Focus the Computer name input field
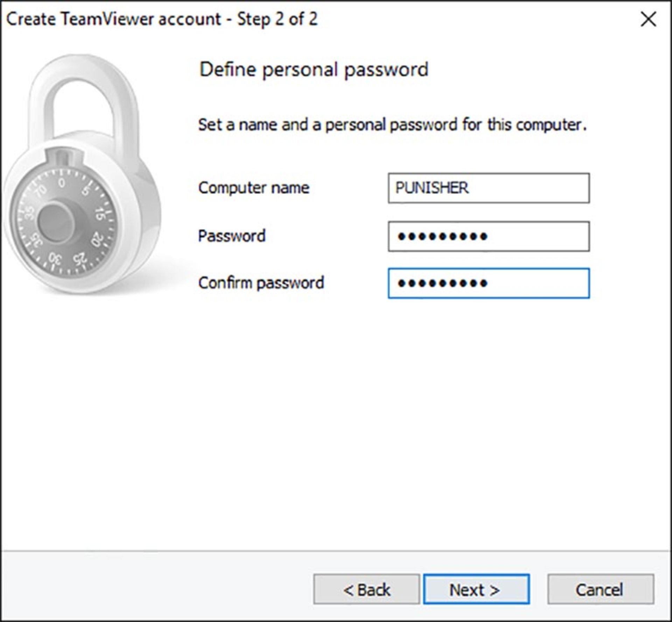This screenshot has width=672, height=622. [488, 188]
